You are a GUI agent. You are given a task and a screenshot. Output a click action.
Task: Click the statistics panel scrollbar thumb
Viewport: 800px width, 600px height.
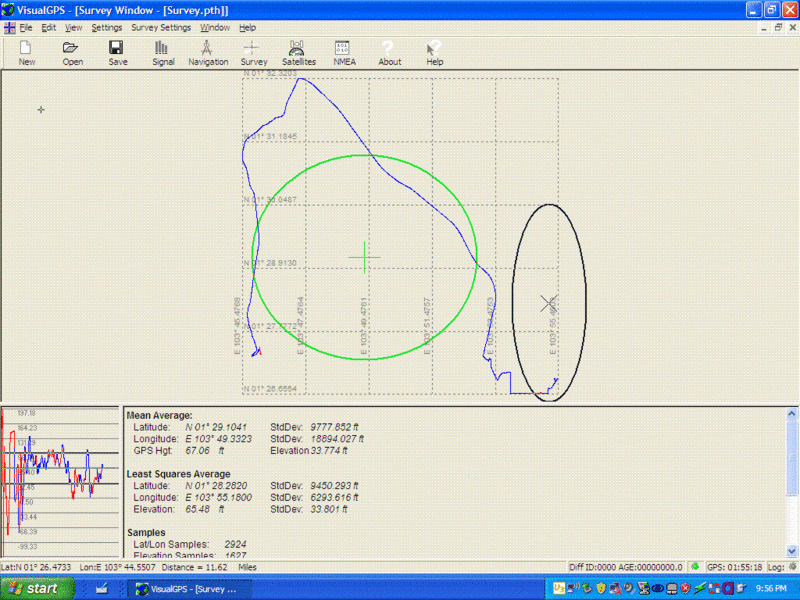[791, 457]
